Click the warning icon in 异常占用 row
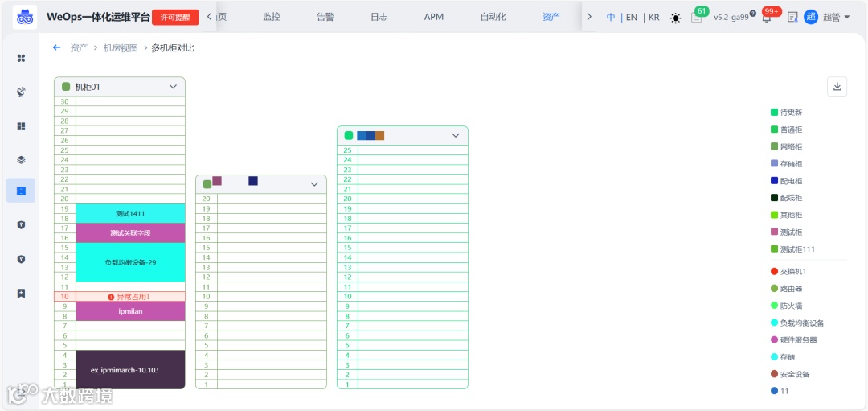This screenshot has width=868, height=411. click(111, 297)
